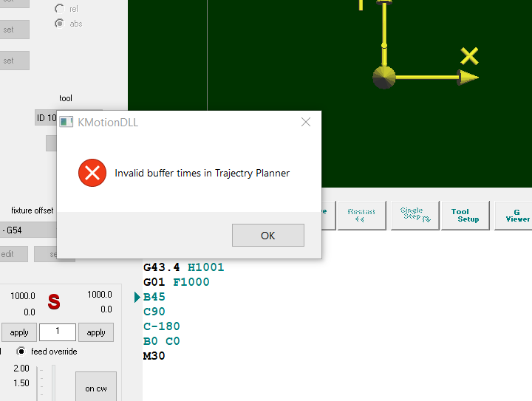Open Tool Setup
The image size is (532, 401).
pyautogui.click(x=465, y=215)
